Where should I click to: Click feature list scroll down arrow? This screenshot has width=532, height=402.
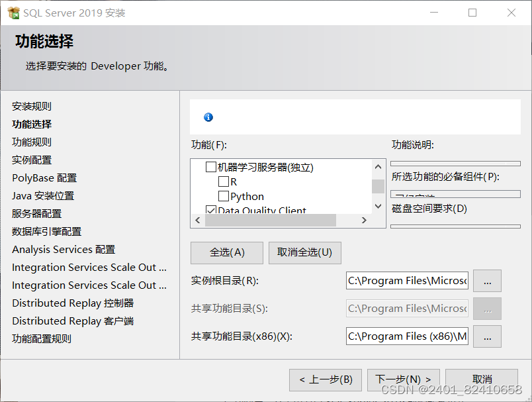point(378,206)
